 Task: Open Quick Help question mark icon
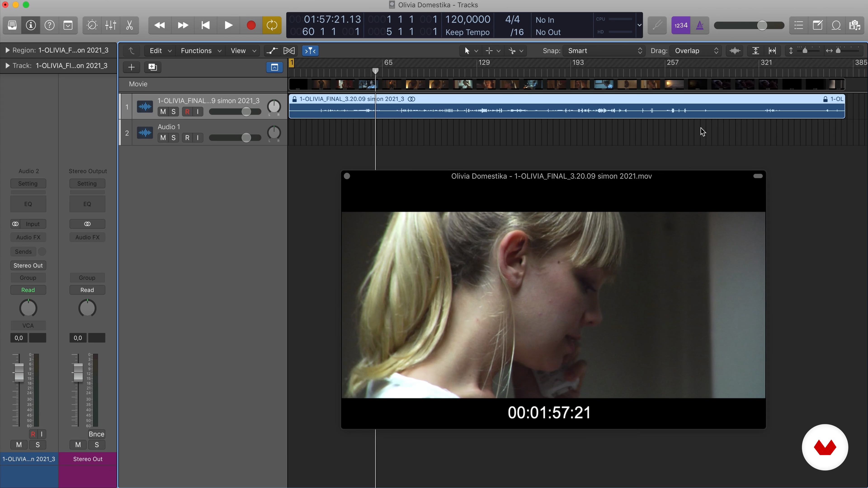point(50,25)
